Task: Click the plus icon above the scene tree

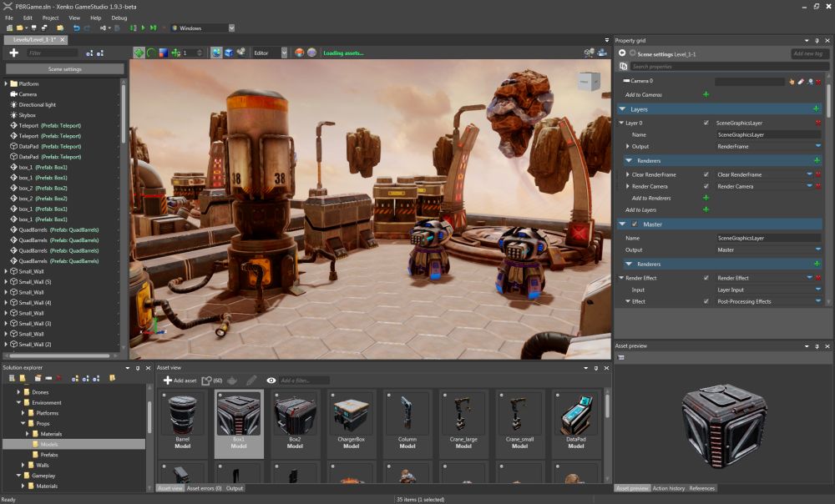Action: 13,53
